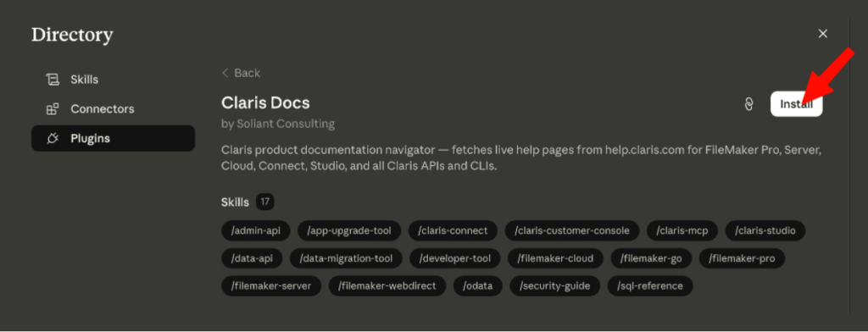Viewport: 868px width, 332px height.
Task: Select the /sql-reference skill chip
Action: point(650,286)
